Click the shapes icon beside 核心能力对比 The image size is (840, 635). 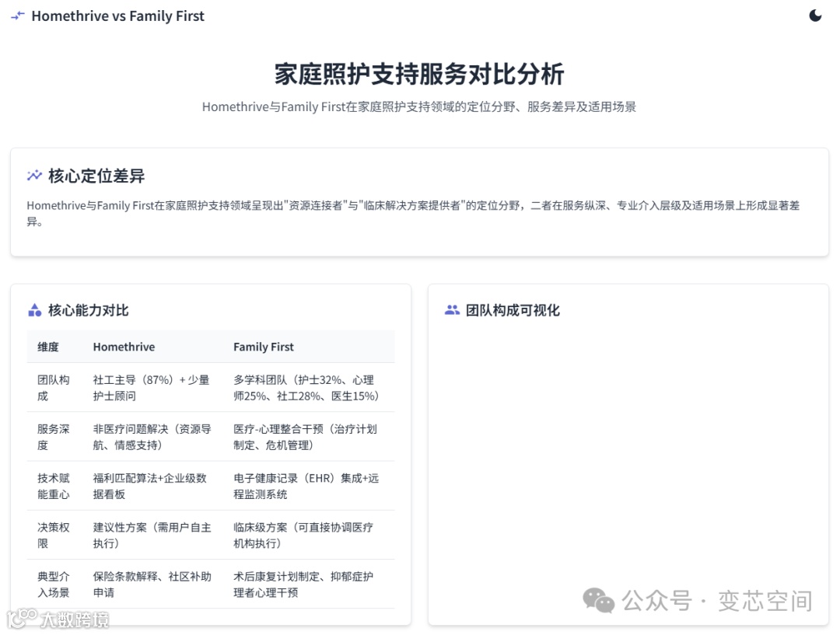tap(34, 310)
